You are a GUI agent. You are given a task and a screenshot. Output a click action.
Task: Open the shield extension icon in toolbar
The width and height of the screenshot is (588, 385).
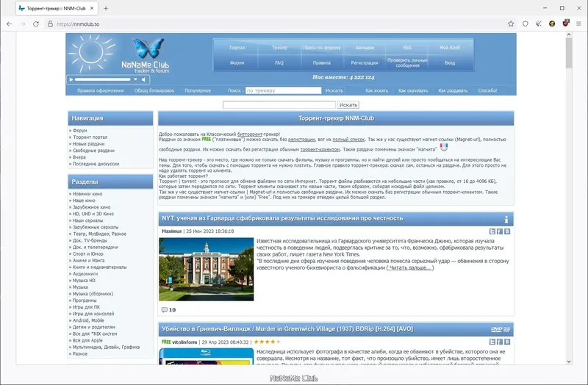[x=526, y=24]
